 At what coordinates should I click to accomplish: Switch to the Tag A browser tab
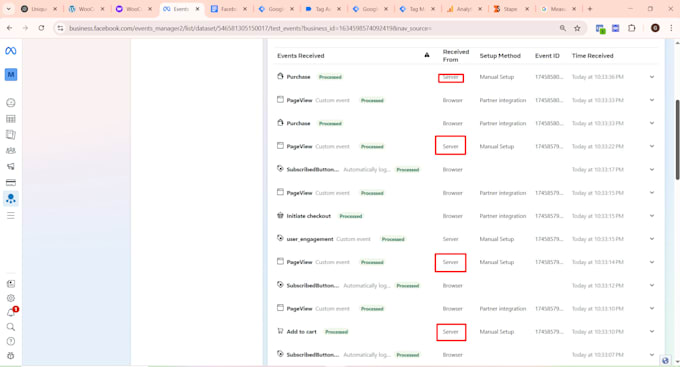323,9
